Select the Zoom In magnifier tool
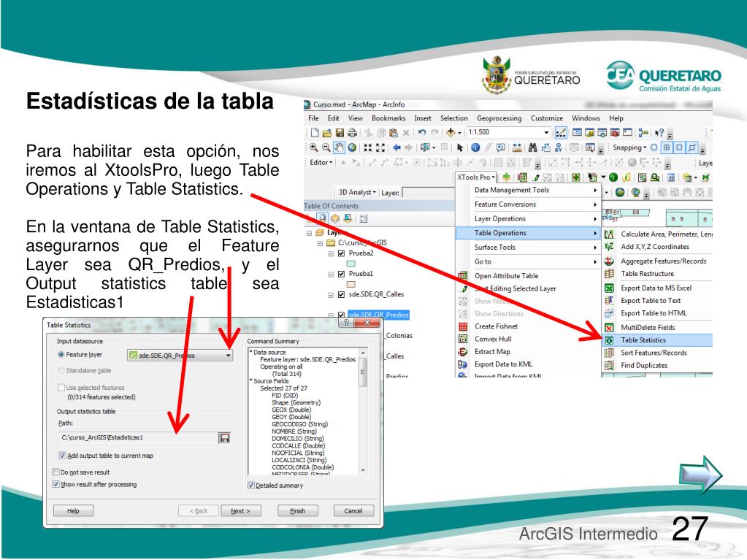The width and height of the screenshot is (747, 560). click(x=313, y=147)
